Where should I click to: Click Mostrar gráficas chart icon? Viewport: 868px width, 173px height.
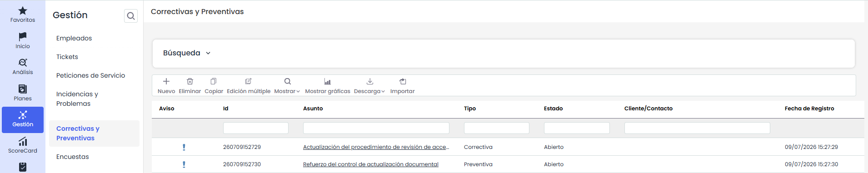[328, 81]
